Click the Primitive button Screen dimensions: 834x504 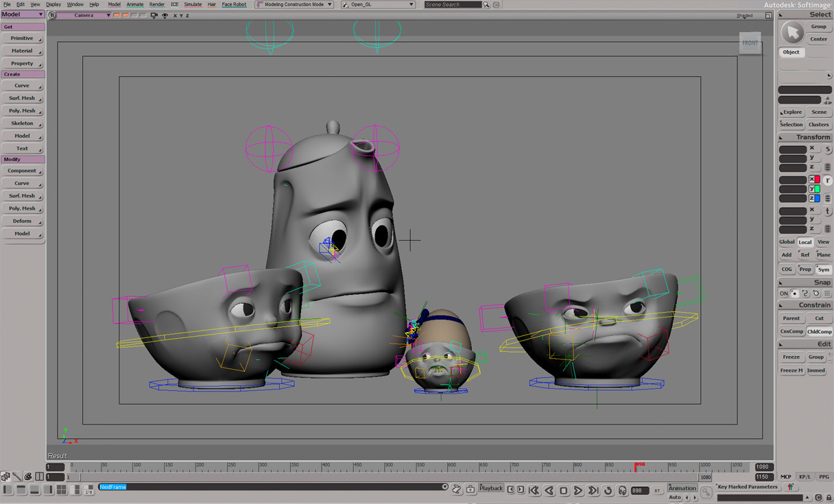click(x=22, y=38)
